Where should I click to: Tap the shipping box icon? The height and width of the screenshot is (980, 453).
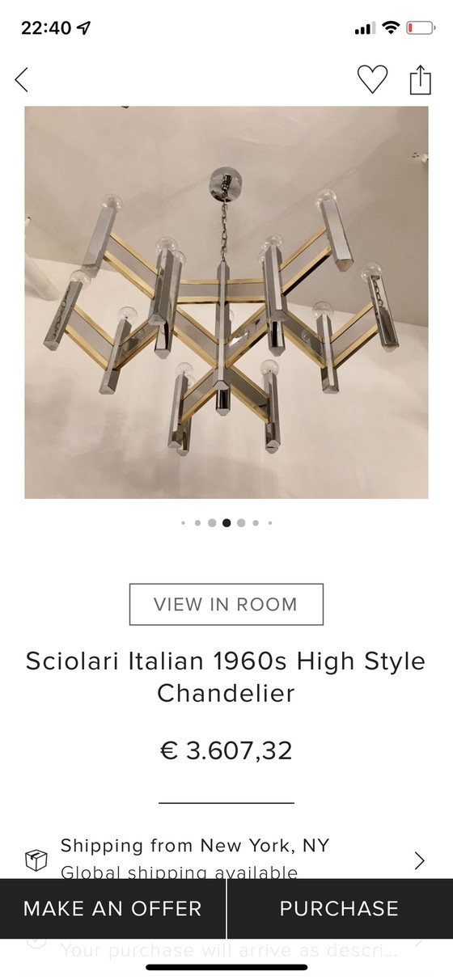tap(36, 860)
